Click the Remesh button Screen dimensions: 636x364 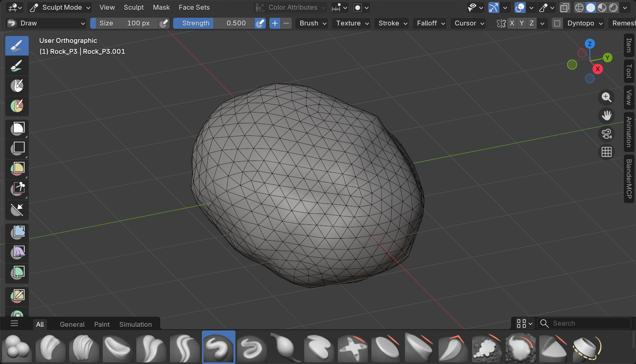(x=622, y=23)
